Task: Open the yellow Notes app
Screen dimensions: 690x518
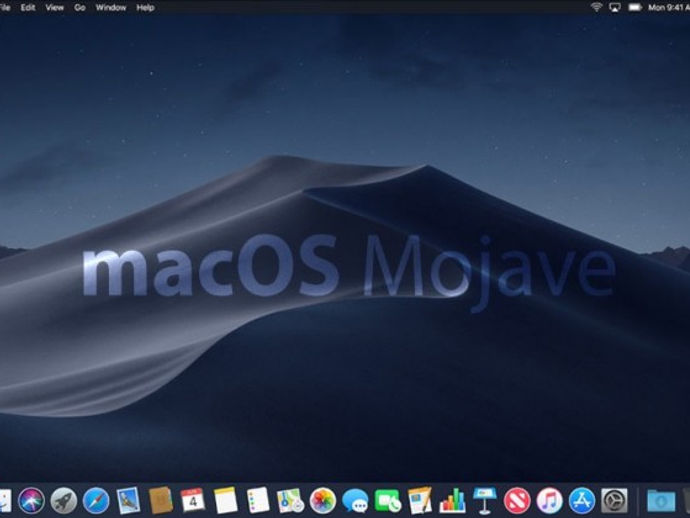Action: 225,500
